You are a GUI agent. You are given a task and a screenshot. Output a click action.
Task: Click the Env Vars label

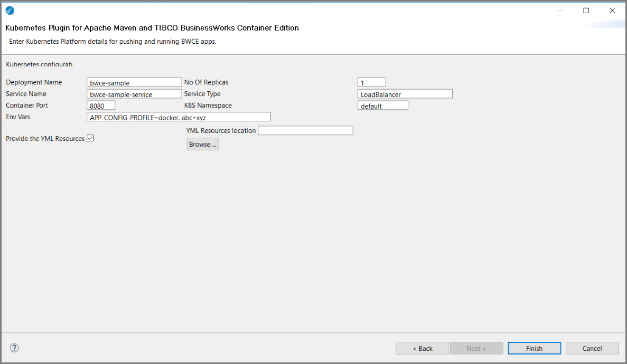click(18, 117)
